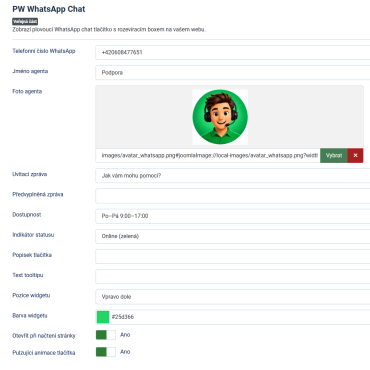Edit the Dostupnost field Po–Pá 9:00–17:00
This screenshot has width=370, height=370.
pos(233,216)
